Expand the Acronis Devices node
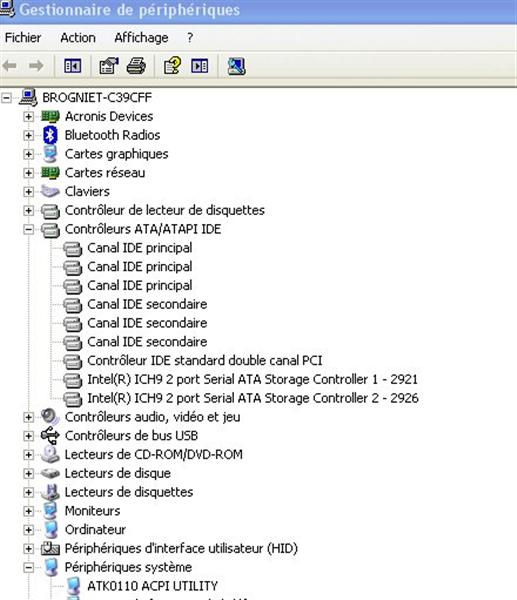 [x=28, y=116]
